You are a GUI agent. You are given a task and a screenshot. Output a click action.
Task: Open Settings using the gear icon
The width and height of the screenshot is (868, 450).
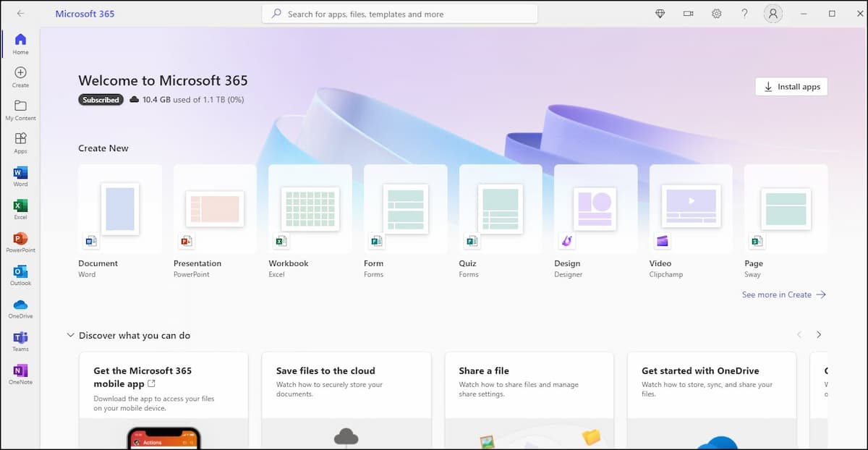point(716,13)
